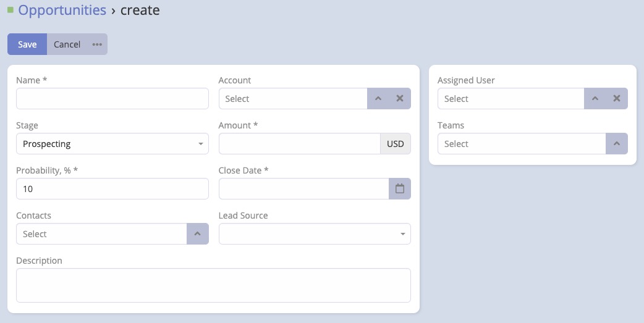Open the Lead Source dropdown
This screenshot has height=323, width=644.
click(315, 234)
